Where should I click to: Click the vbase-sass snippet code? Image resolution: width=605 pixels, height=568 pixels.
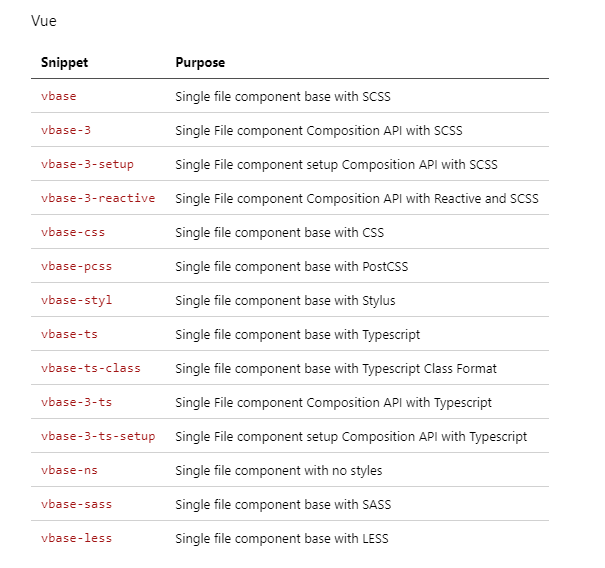(x=76, y=504)
